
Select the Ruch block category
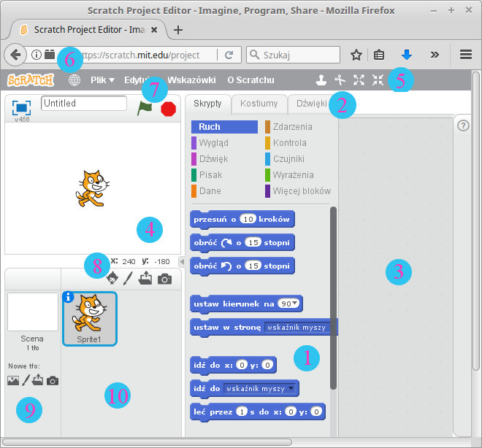224,127
